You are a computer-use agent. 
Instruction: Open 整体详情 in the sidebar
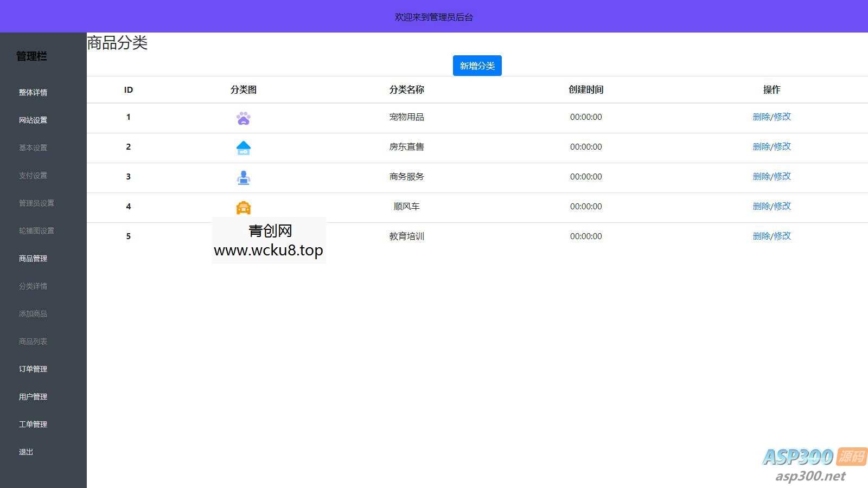[33, 92]
